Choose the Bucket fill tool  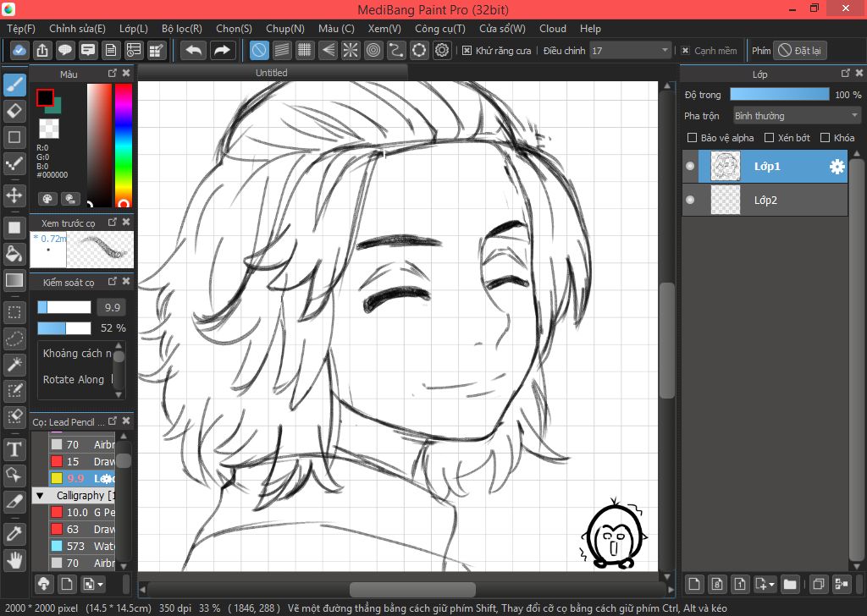coord(14,254)
